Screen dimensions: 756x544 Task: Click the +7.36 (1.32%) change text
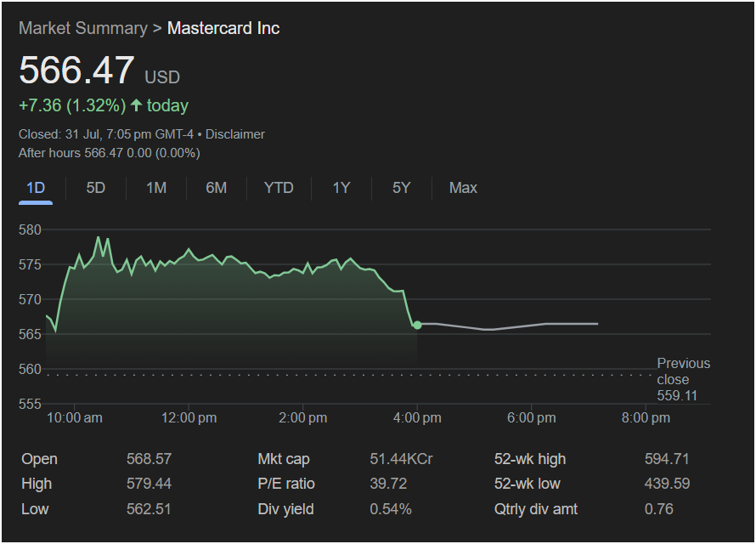point(72,105)
